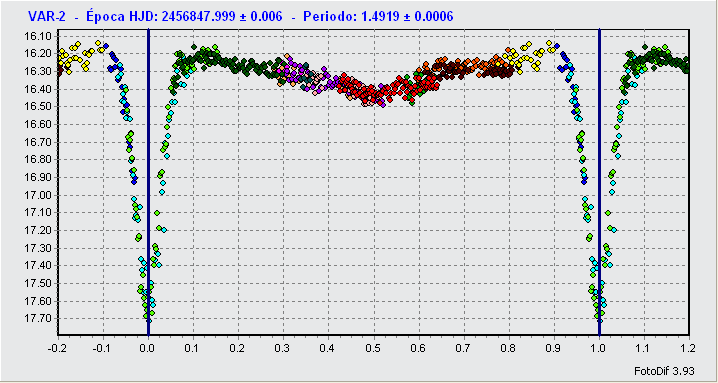Screen dimensions: 718x383
Task: Click the x-axis label 1.0
Action: point(599,348)
